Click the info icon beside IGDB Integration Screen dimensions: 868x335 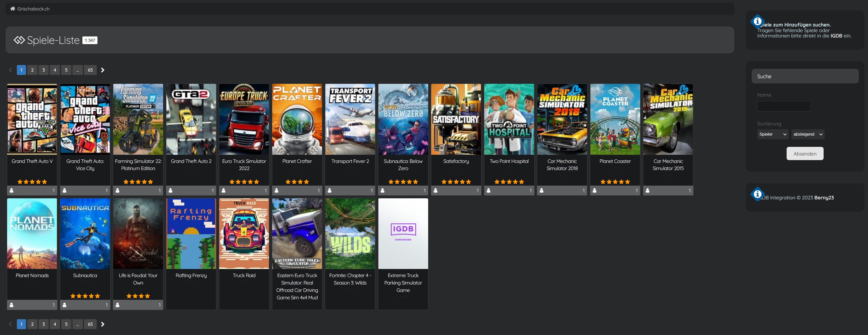click(x=757, y=194)
